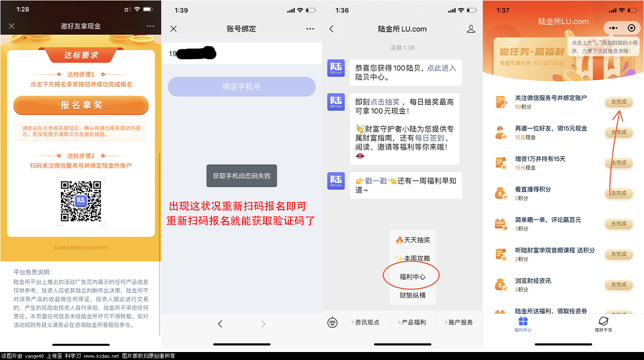Open the 资讯观点 menu
This screenshot has height=360, width=644.
click(x=366, y=323)
